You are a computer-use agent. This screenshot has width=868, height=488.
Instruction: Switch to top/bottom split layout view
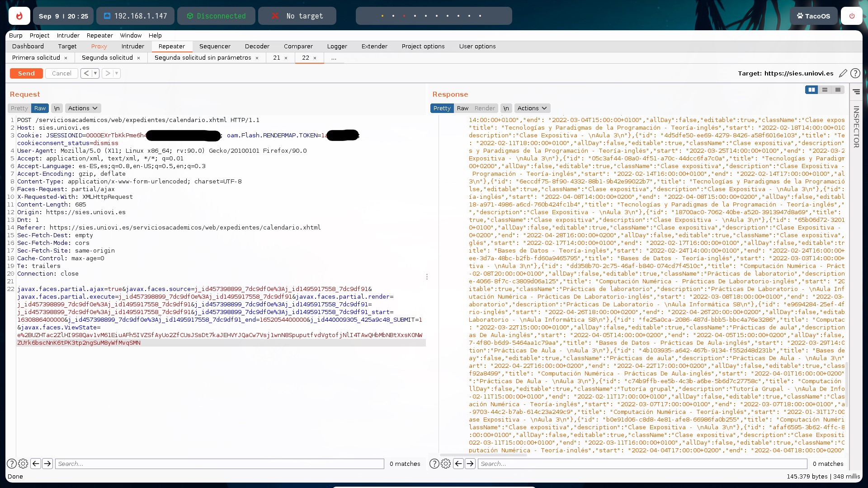click(825, 90)
